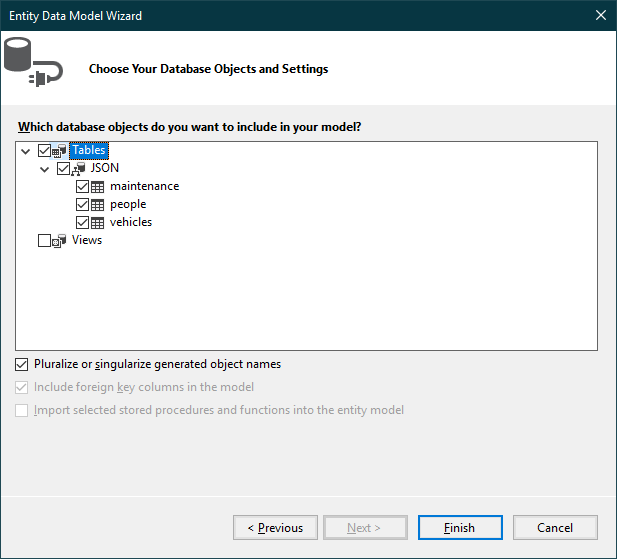Click the Views node icon
The height and width of the screenshot is (559, 617).
pyautogui.click(x=59, y=241)
